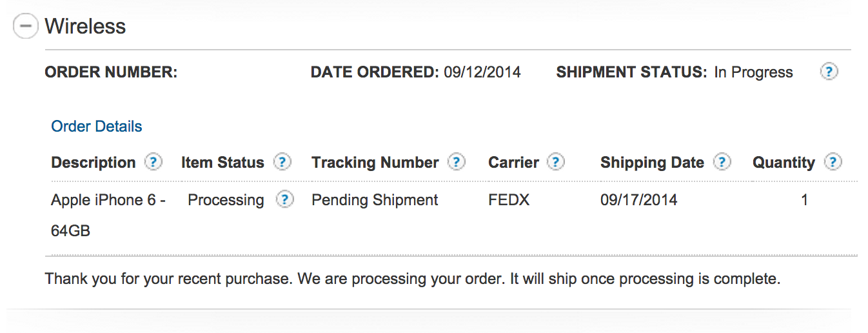
Task: Show help for Shipping Date column
Action: (722, 161)
